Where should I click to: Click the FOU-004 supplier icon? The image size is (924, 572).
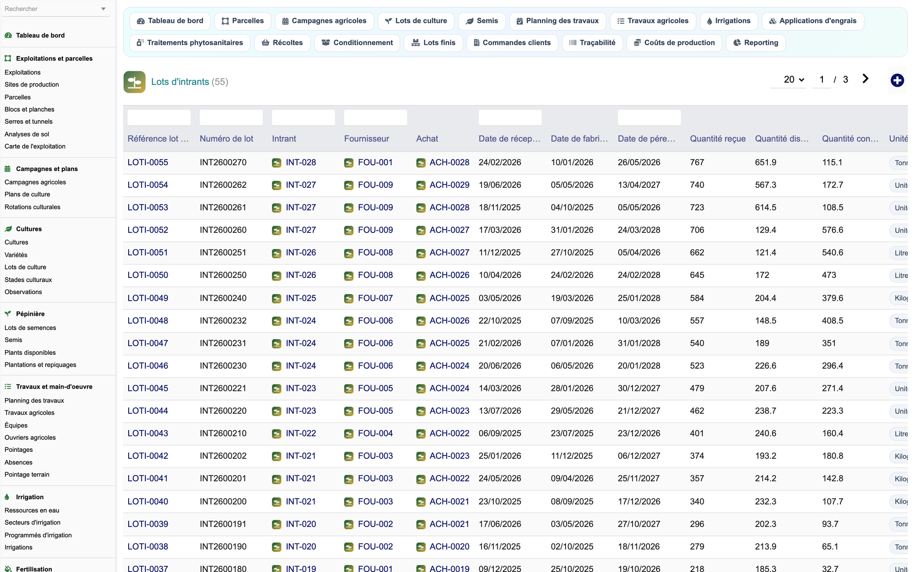click(x=349, y=434)
